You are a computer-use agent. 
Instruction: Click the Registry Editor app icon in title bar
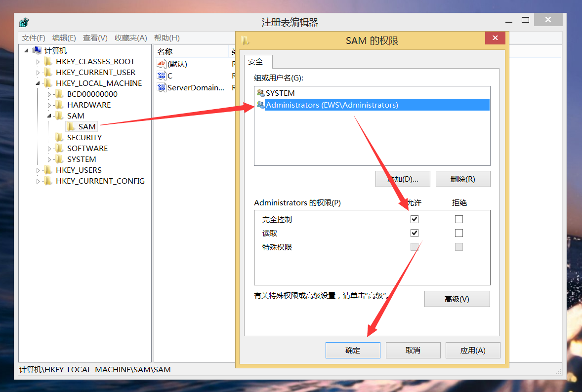(24, 22)
